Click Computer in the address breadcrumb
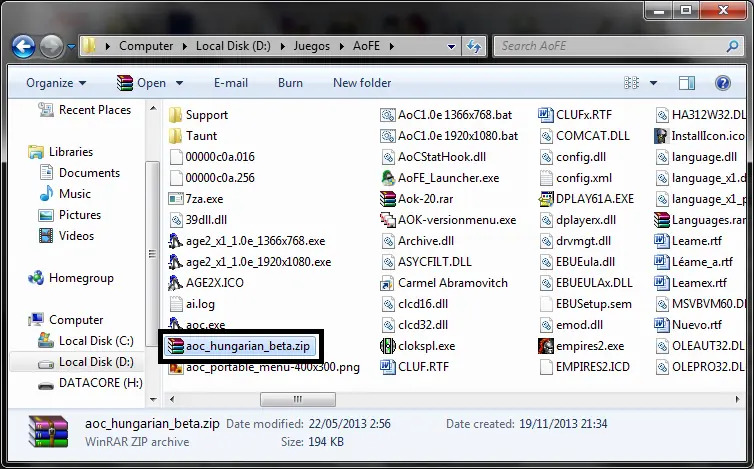The height and width of the screenshot is (469, 754). click(146, 46)
